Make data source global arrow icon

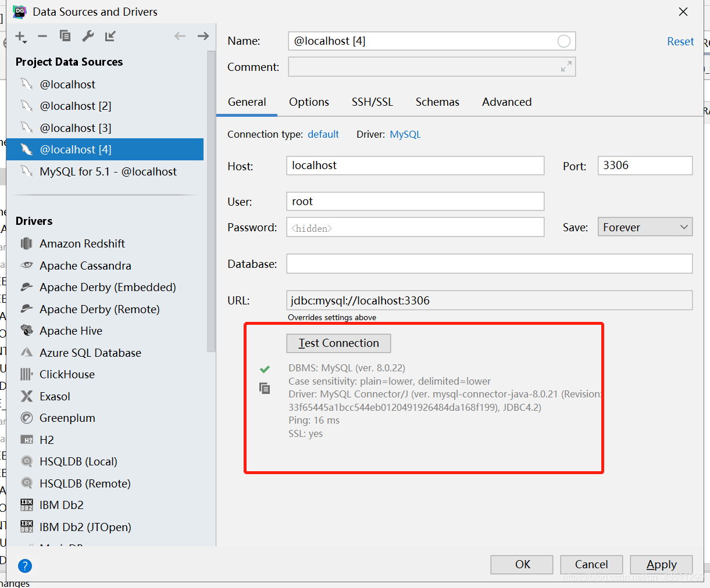pyautogui.click(x=110, y=36)
